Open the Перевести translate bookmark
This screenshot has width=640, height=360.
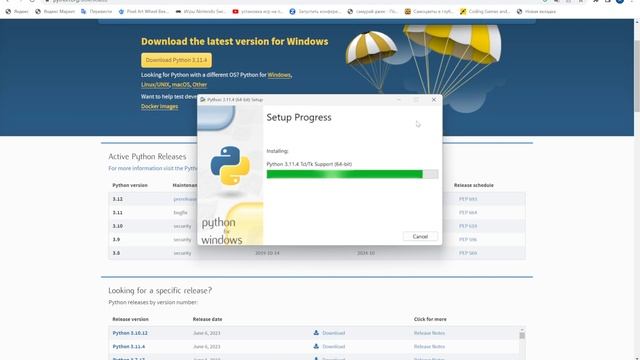tap(97, 11)
